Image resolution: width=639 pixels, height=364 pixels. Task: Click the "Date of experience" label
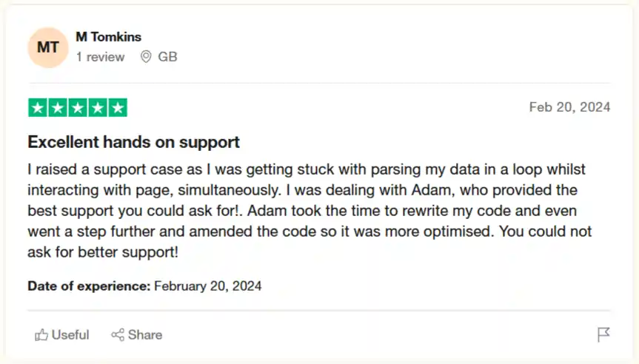click(89, 286)
